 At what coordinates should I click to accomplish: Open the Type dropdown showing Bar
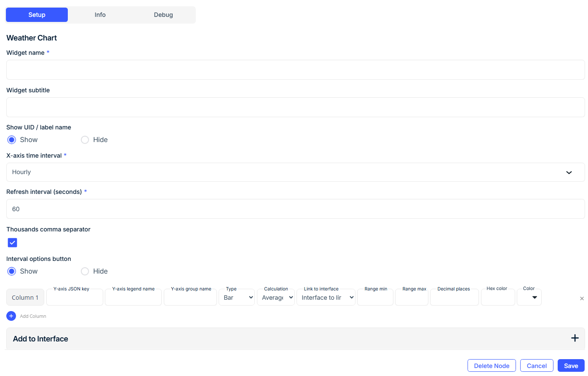click(237, 297)
